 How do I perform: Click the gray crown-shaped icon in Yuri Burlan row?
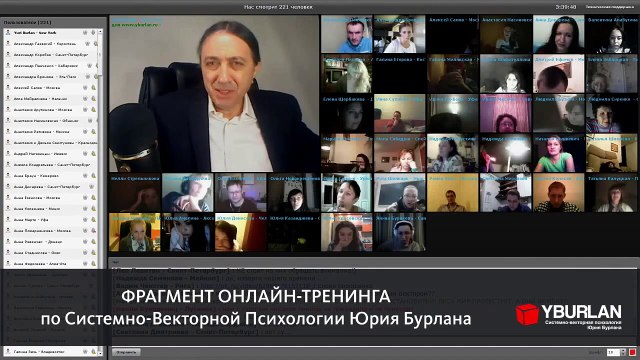click(x=85, y=32)
